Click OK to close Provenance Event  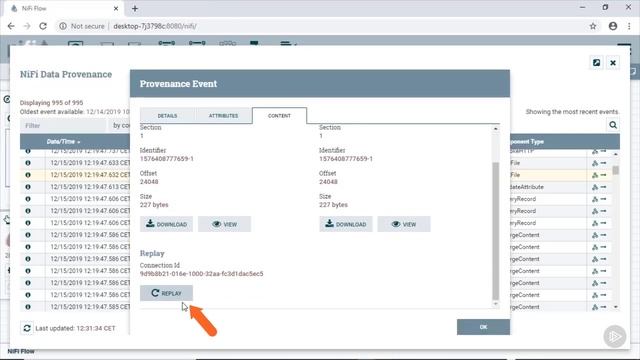[483, 327]
